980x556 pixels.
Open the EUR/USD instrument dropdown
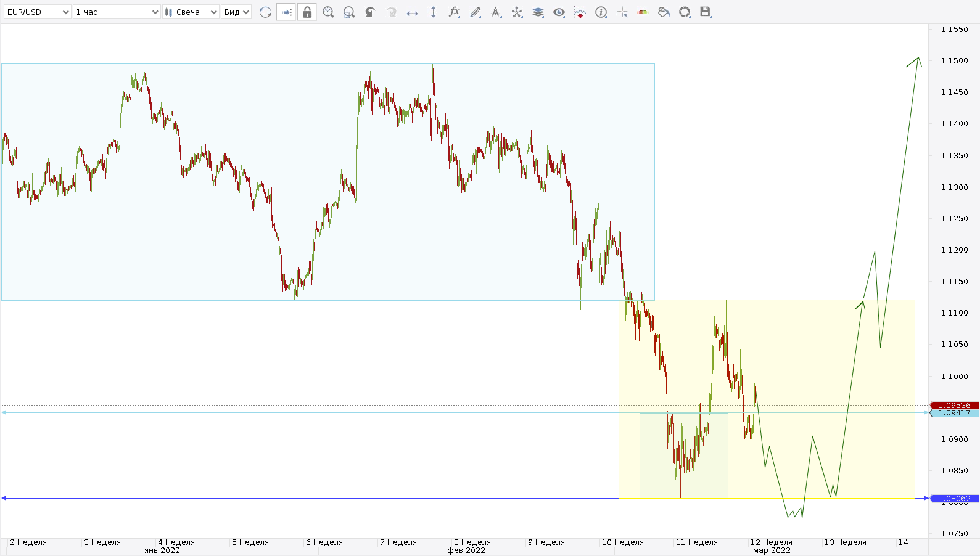(x=37, y=12)
